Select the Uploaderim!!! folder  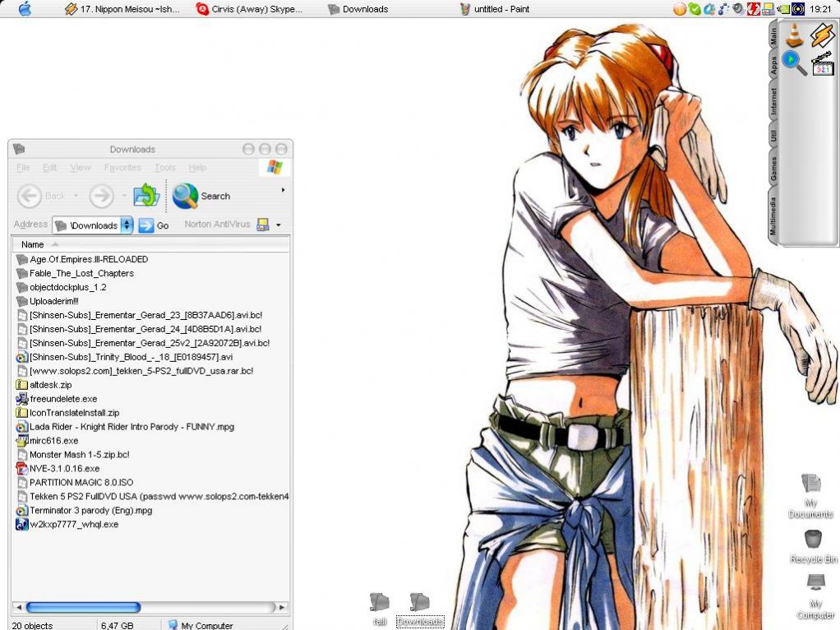click(x=48, y=301)
